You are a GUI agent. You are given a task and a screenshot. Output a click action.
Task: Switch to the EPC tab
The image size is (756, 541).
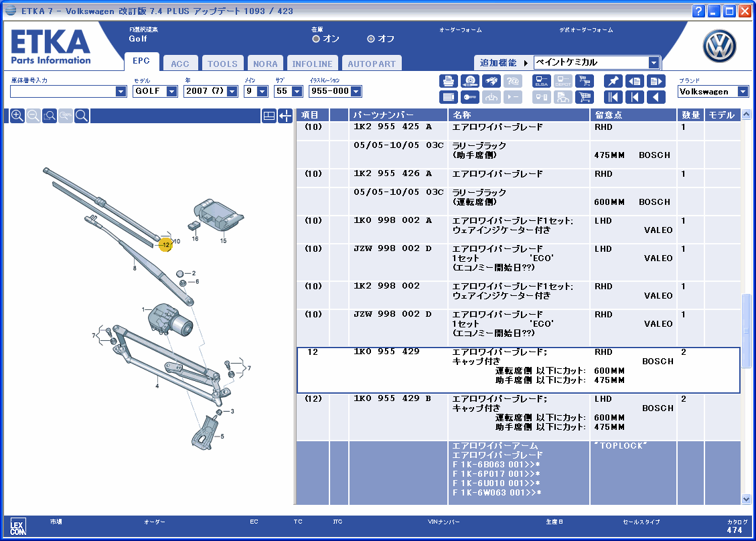click(141, 61)
